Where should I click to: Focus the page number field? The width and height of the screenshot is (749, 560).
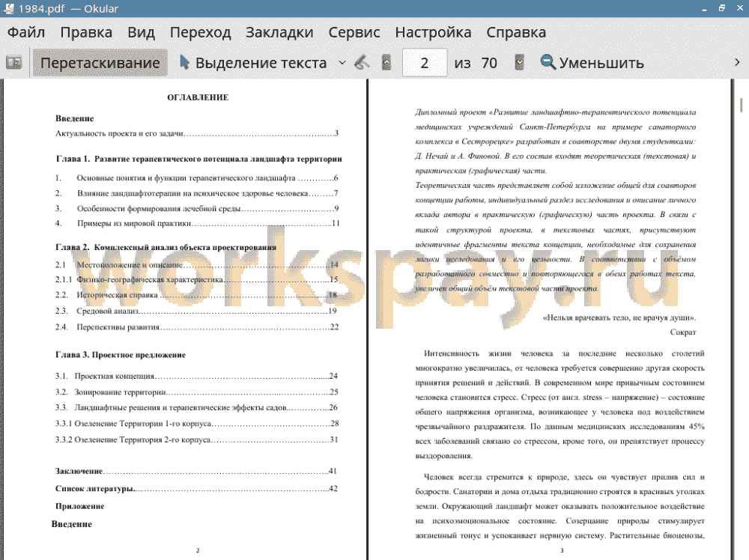point(425,63)
